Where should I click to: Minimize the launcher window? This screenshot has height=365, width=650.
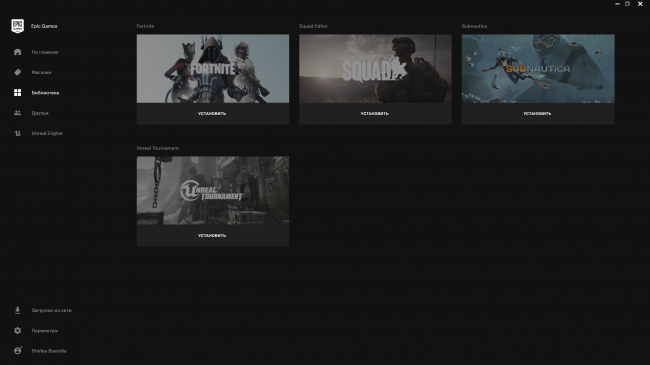click(x=617, y=4)
